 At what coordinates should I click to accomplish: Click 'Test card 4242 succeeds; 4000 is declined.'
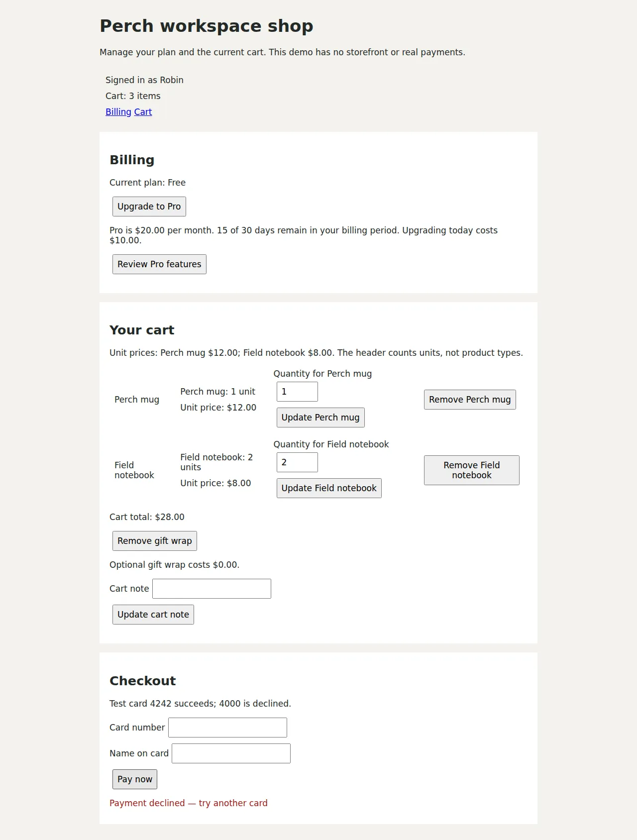point(200,704)
